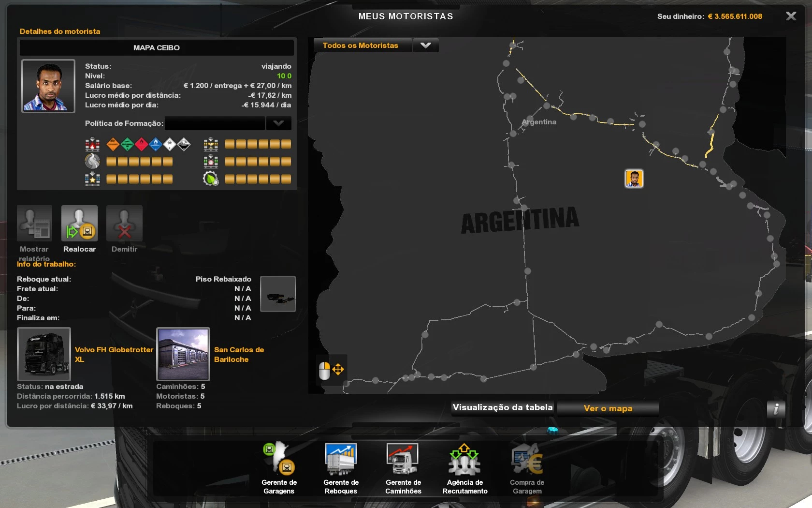
Task: Expand the Política de Formação dropdown arrow
Action: [x=278, y=123]
